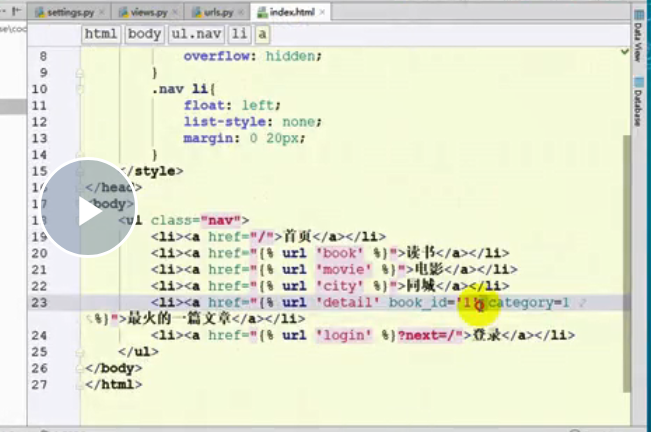Image resolution: width=651 pixels, height=432 pixels.
Task: Select the index.html editor tab
Action: [x=291, y=12]
